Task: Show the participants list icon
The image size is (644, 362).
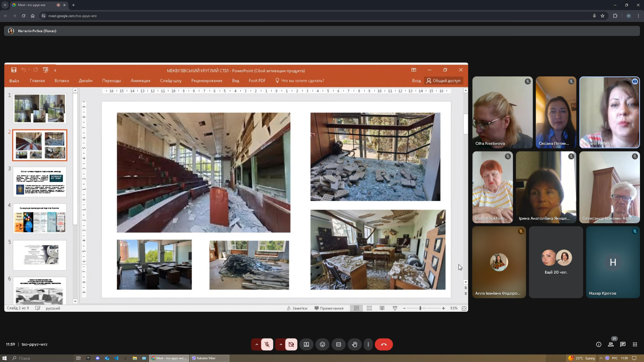Action: point(611,344)
